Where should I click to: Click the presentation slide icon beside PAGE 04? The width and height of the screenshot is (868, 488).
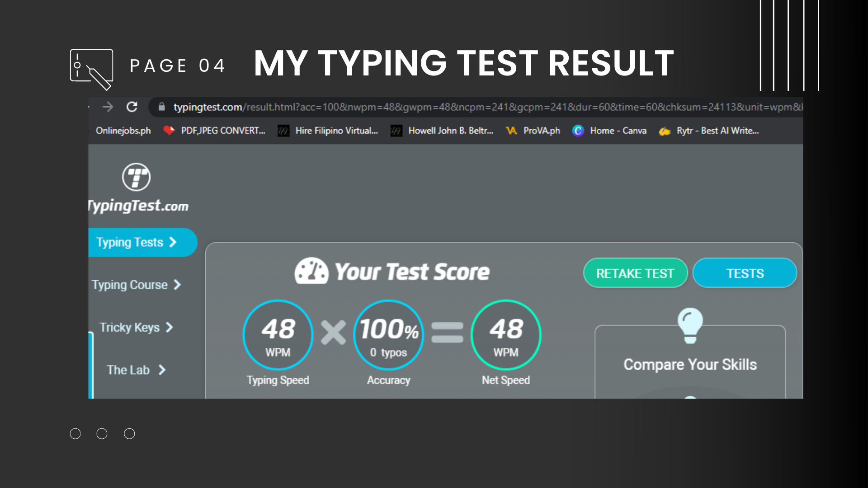click(x=91, y=69)
